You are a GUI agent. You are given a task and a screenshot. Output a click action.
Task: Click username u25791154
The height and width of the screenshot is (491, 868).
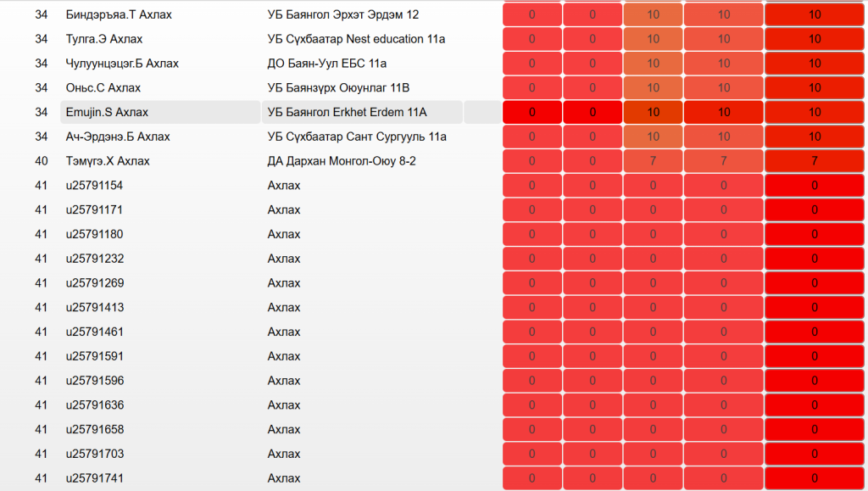point(95,186)
